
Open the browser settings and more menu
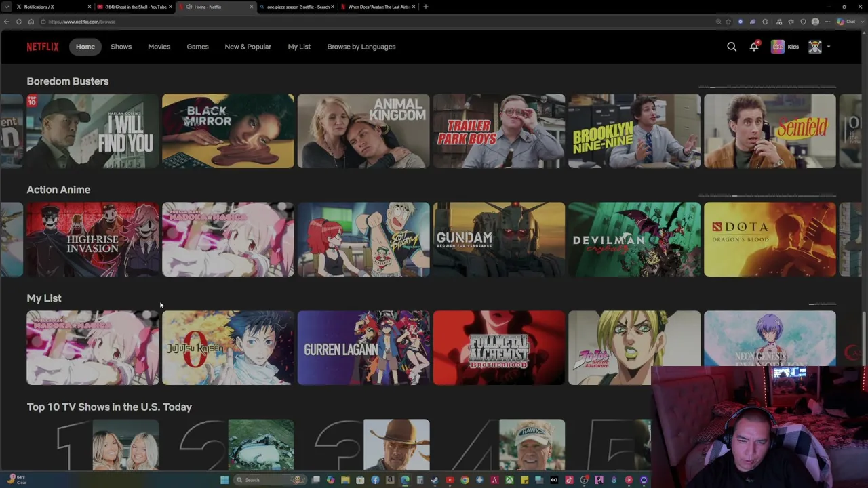click(827, 22)
